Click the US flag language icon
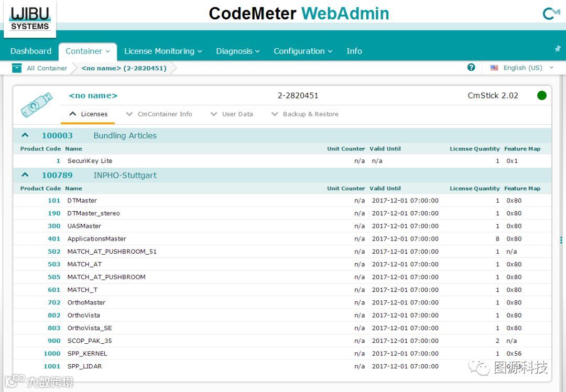The width and height of the screenshot is (566, 392). [x=494, y=68]
